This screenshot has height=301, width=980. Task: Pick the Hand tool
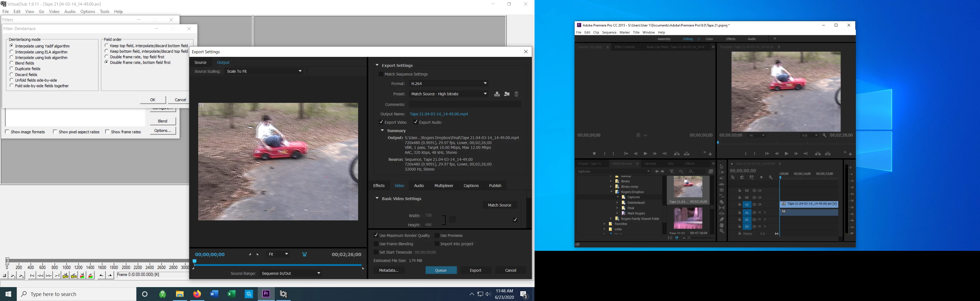point(722,225)
